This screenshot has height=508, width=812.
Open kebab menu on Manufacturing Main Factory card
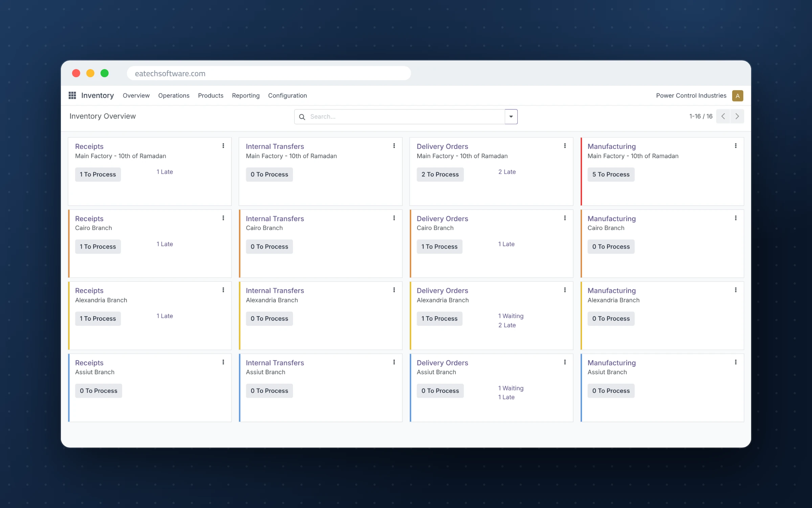pos(736,146)
